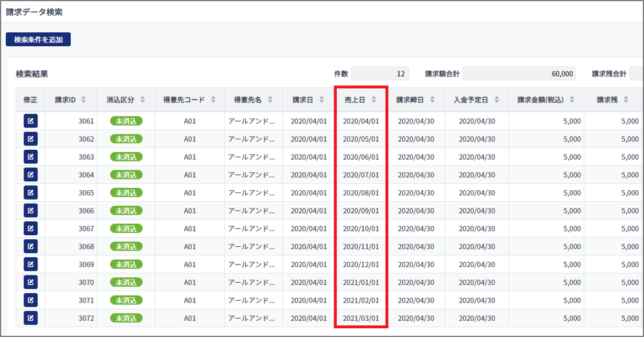Click 請求ID cell 3068
This screenshot has width=644, height=337.
86,247
